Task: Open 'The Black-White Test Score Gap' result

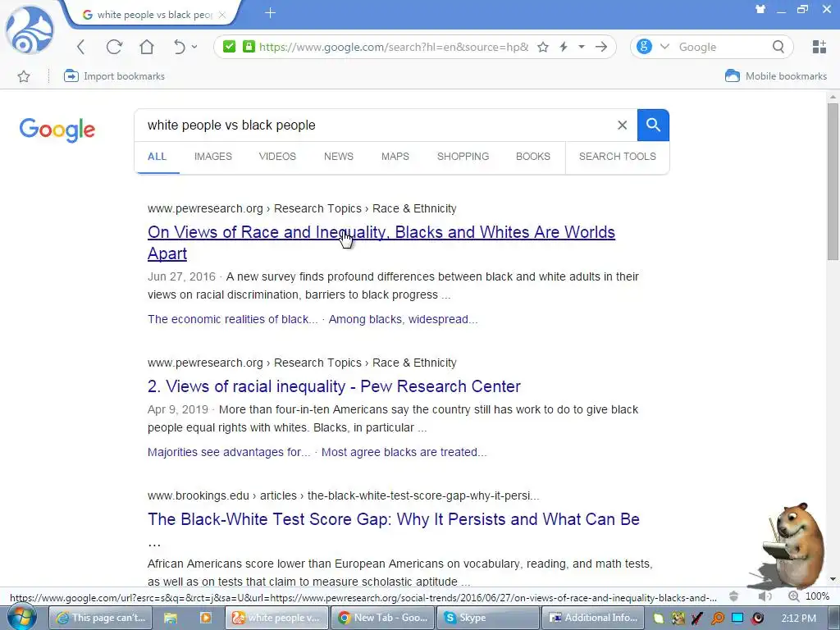Action: (393, 519)
